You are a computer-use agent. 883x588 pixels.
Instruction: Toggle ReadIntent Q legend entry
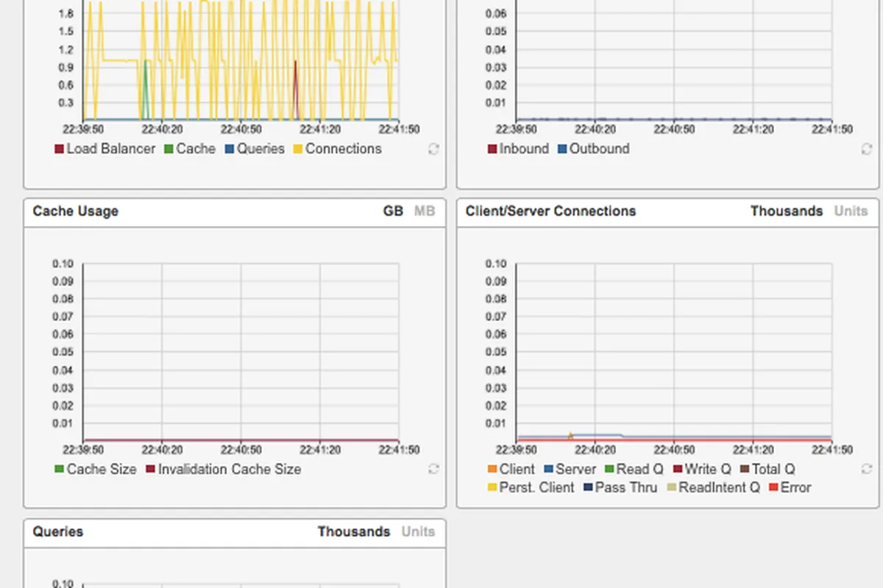713,487
